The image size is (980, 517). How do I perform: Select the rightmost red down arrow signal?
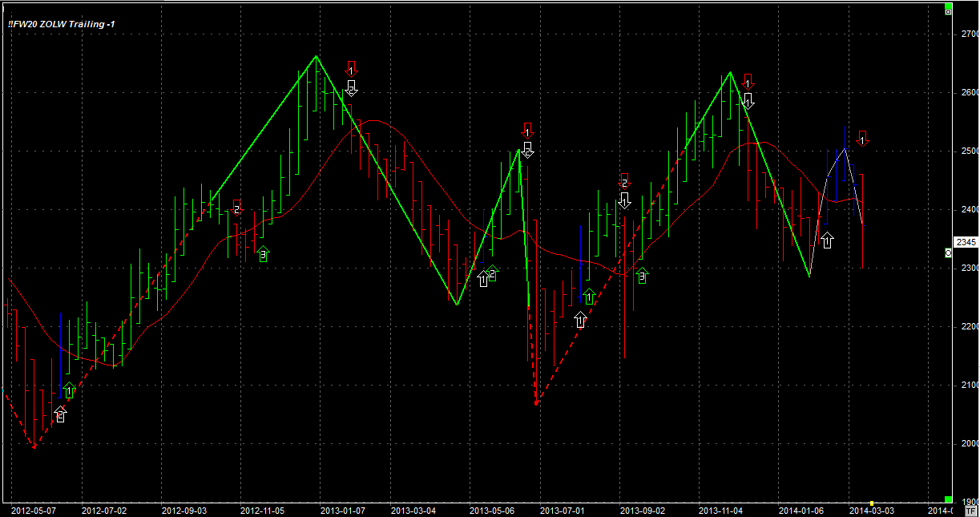pos(862,138)
